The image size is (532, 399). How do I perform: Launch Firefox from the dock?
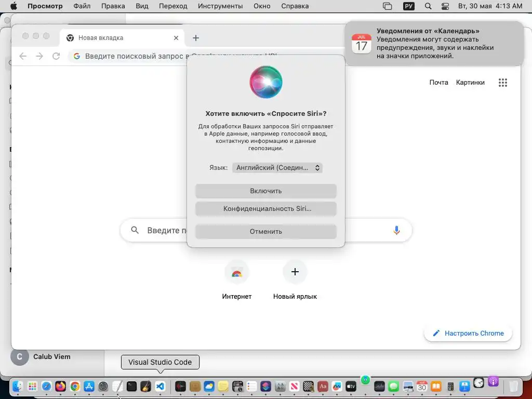point(61,386)
